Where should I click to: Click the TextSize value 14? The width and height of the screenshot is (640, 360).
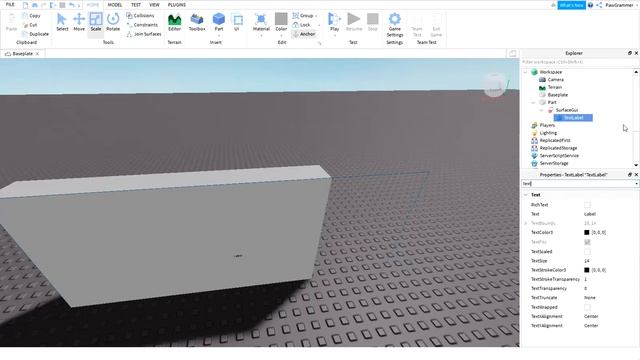coord(587,261)
